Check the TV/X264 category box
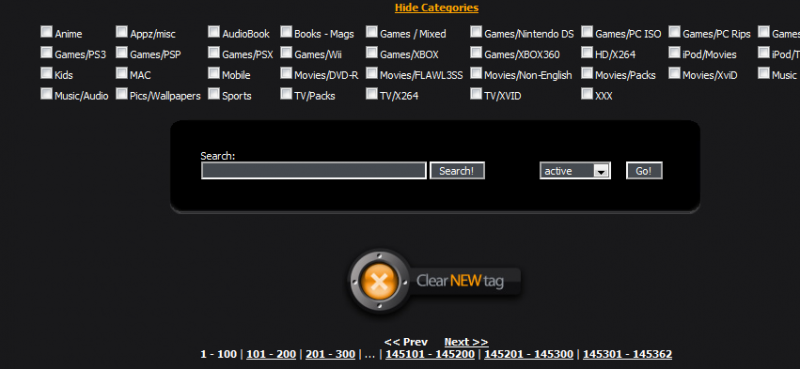800x369 pixels. click(372, 93)
